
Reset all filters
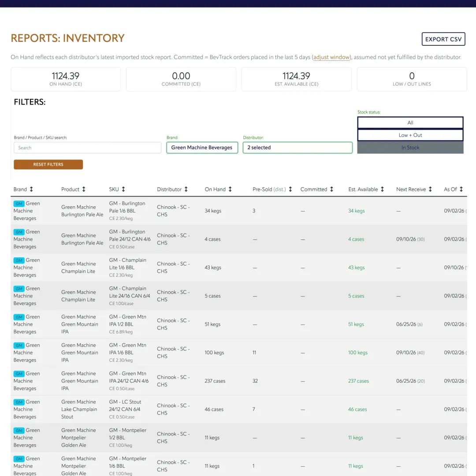pos(48,164)
